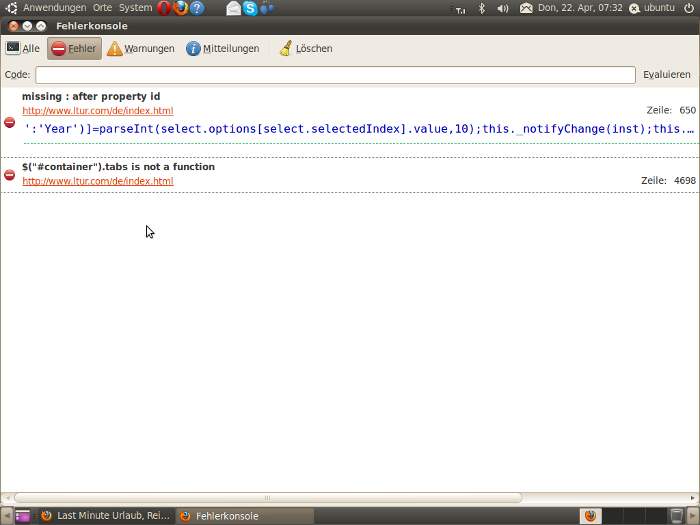
Task: Open the clock showing Don, 22. Apr
Action: point(580,8)
